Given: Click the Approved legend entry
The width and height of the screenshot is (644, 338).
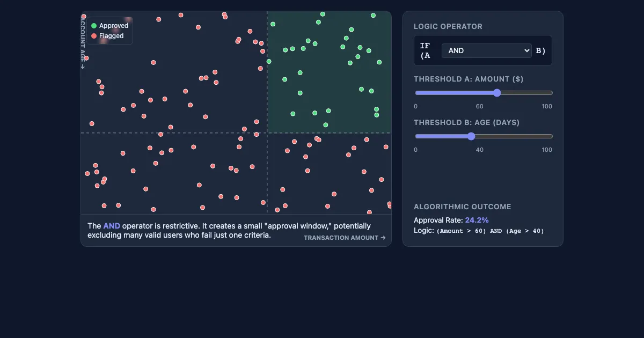Looking at the screenshot, I should tap(110, 26).
